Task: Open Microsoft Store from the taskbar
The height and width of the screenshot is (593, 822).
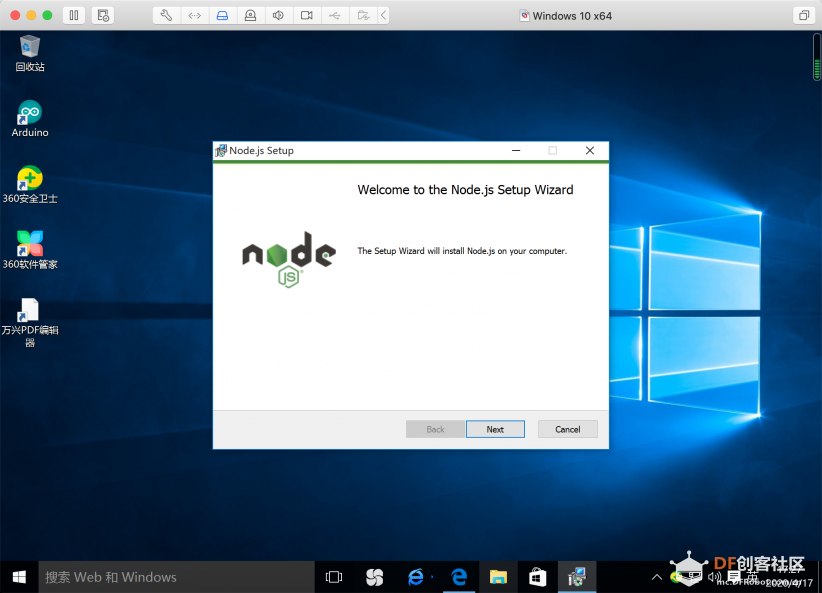Action: pos(537,577)
